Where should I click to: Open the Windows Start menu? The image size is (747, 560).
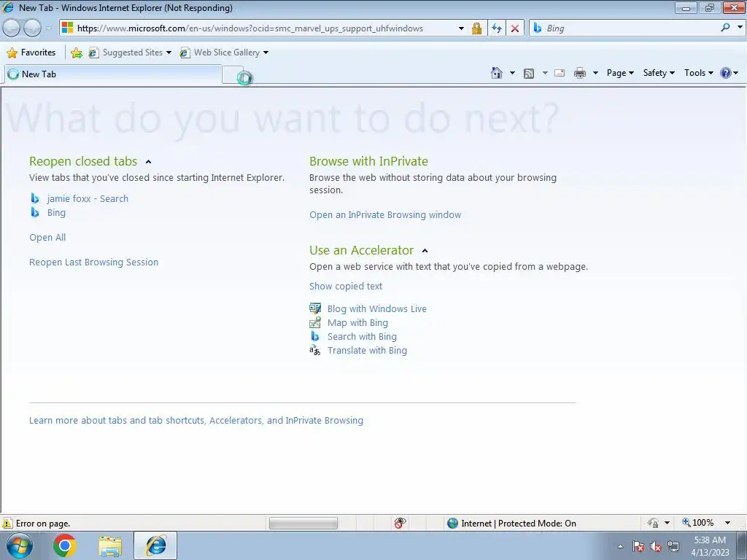(20, 545)
